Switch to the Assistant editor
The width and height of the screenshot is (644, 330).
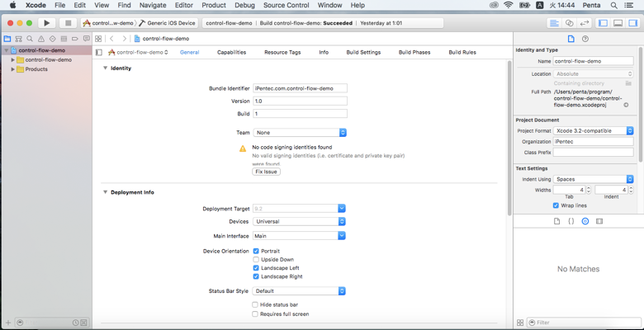[x=569, y=23]
